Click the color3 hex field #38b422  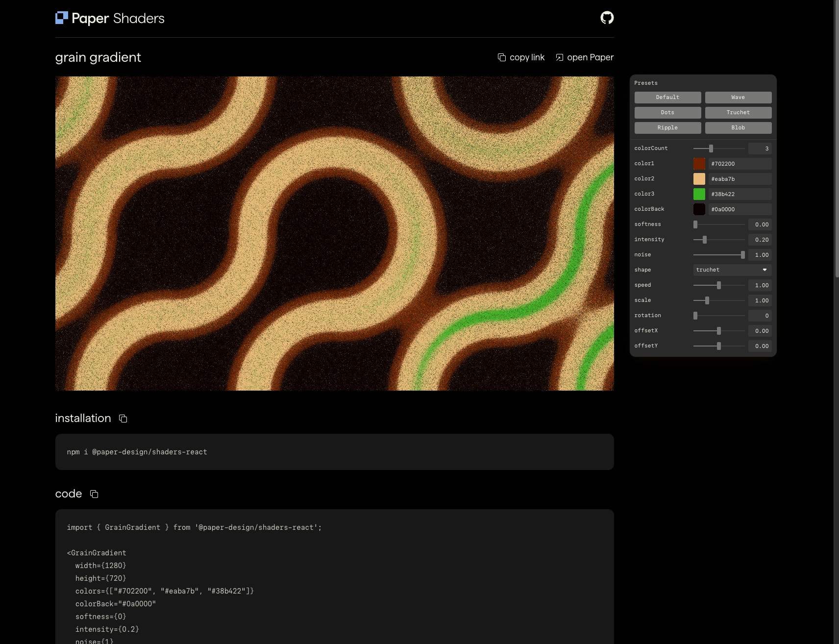click(740, 194)
